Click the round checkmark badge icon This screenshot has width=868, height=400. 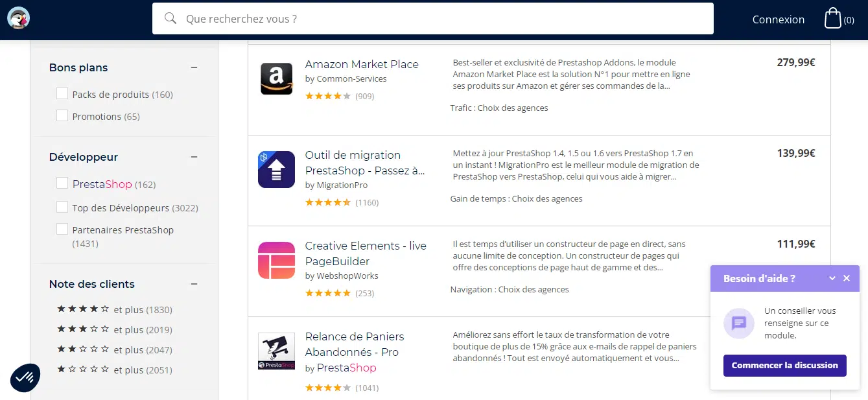coord(25,377)
